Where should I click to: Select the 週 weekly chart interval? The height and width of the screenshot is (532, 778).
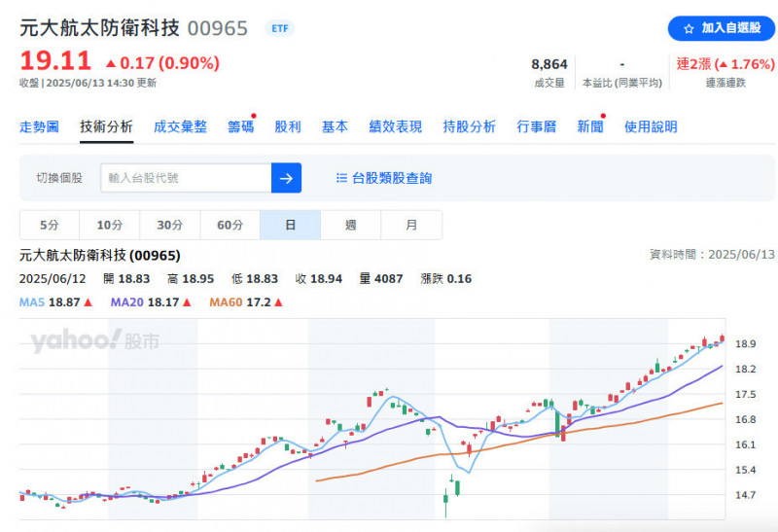[x=351, y=225]
